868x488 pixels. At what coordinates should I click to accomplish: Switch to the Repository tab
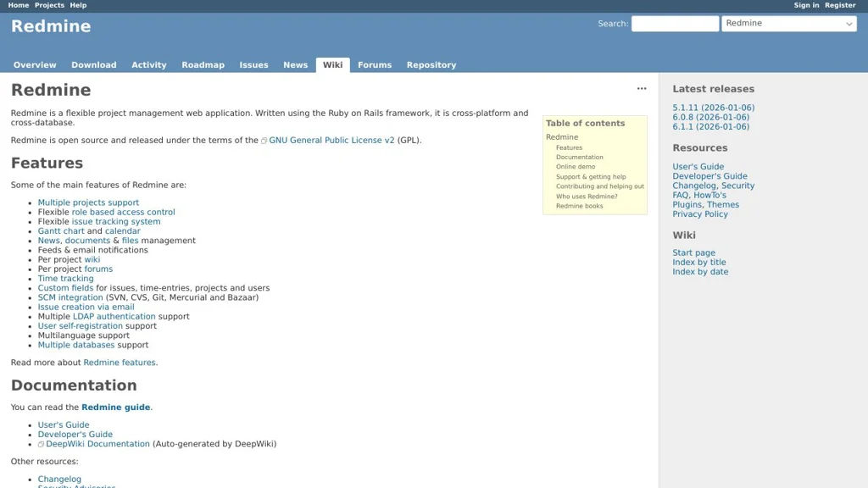[x=431, y=64]
